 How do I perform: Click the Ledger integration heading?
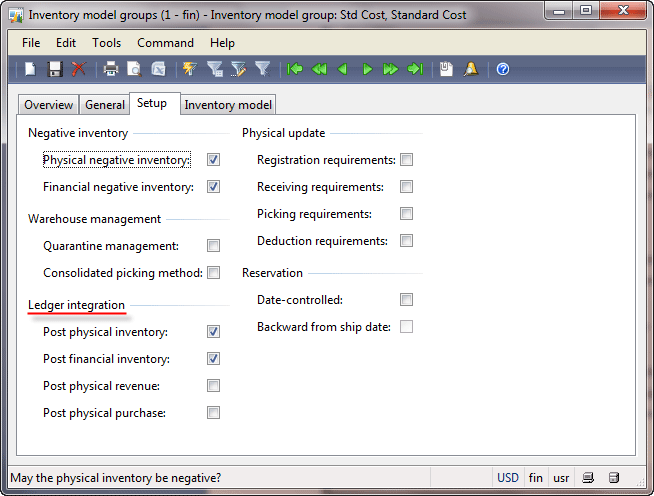click(x=76, y=305)
